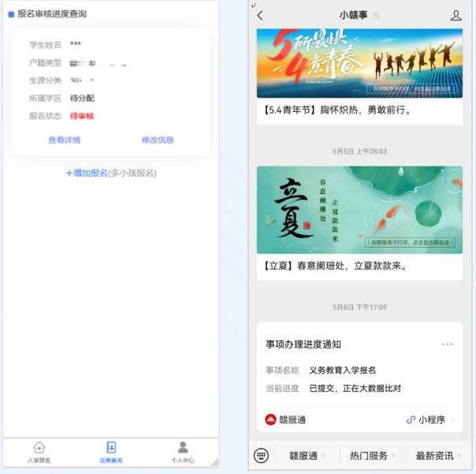This screenshot has width=476, height=474.
Task: Click timestamp 5月5日 上午08:03
Action: tap(359, 151)
